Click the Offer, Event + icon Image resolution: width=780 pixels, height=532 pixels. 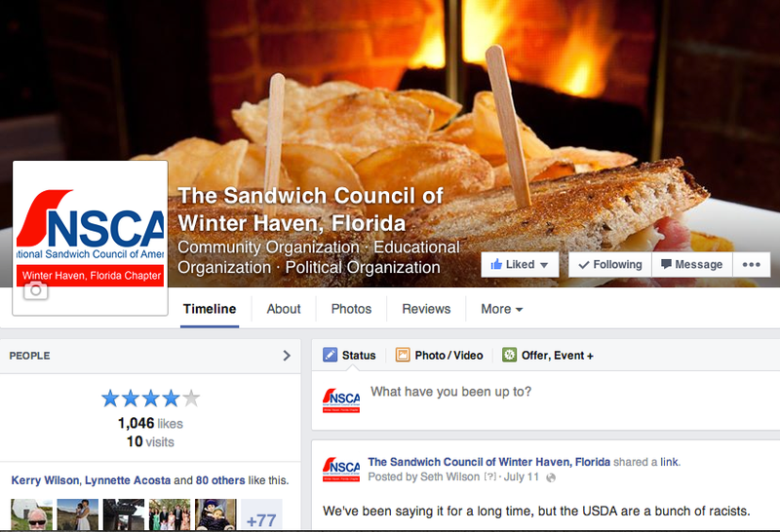click(509, 355)
